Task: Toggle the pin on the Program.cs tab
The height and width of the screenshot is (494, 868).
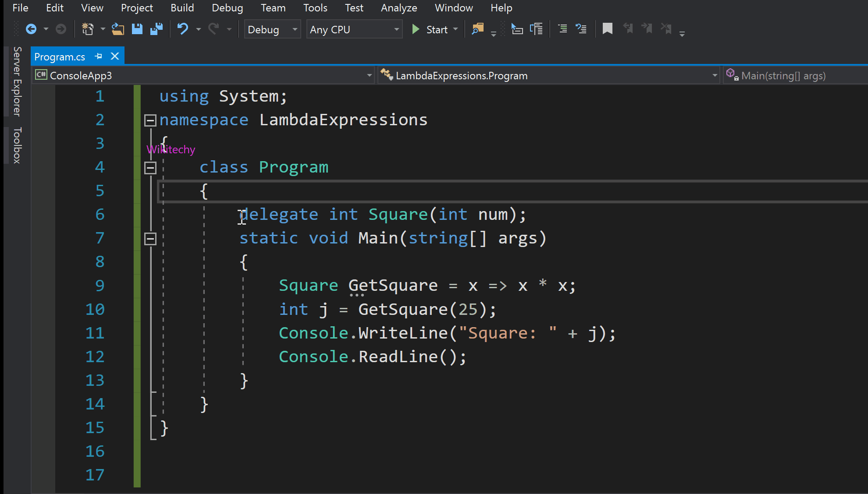Action: [x=98, y=56]
